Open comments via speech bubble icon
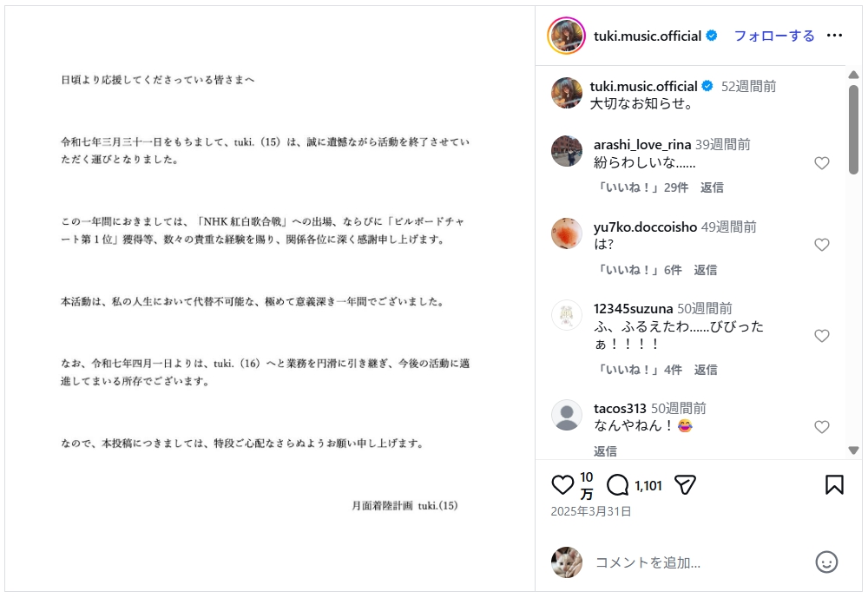This screenshot has height=598, width=868. (618, 485)
